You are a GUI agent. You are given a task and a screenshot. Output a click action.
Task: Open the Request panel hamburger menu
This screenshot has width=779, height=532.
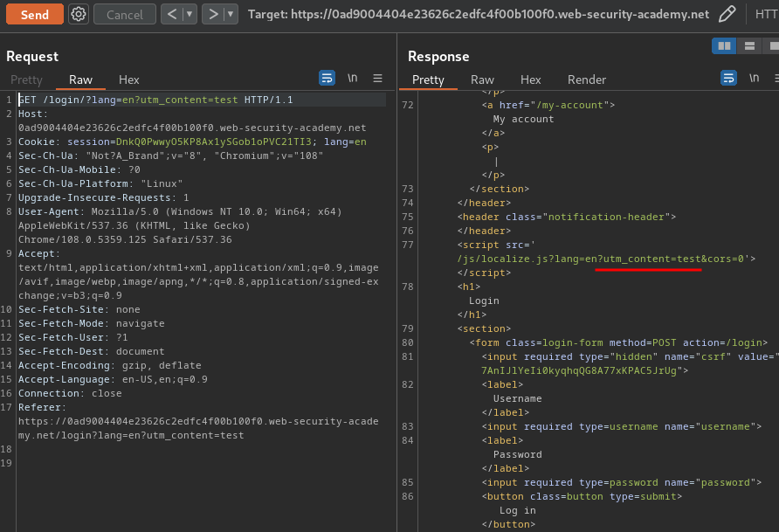(x=377, y=78)
